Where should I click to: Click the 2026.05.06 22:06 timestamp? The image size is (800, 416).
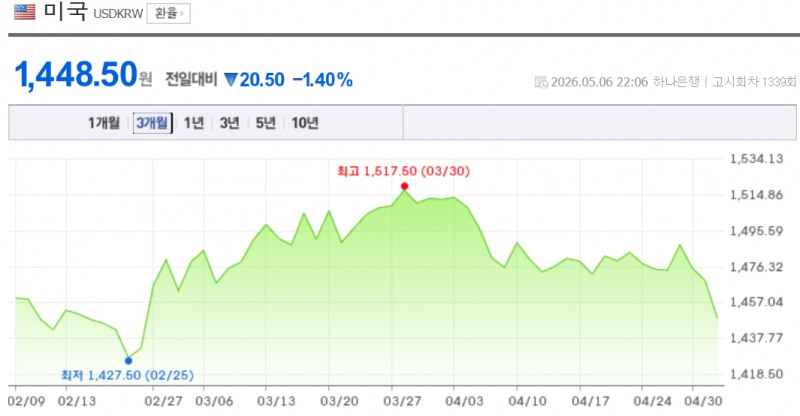tap(599, 82)
